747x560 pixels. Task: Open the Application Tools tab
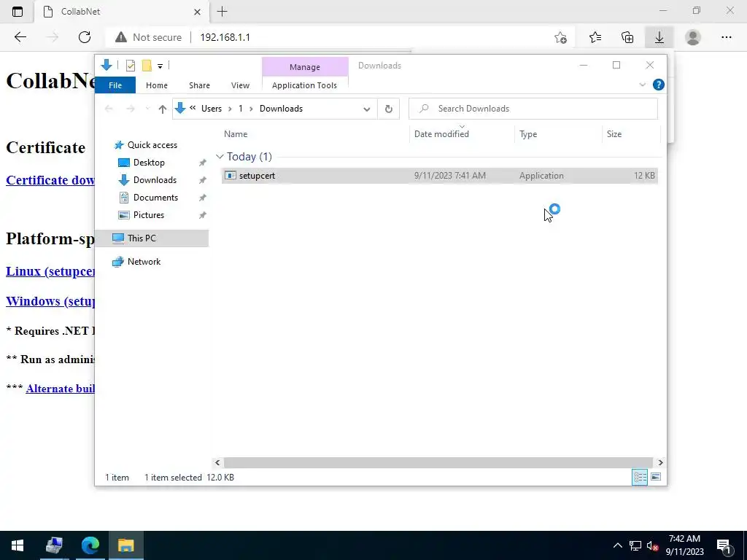point(304,85)
